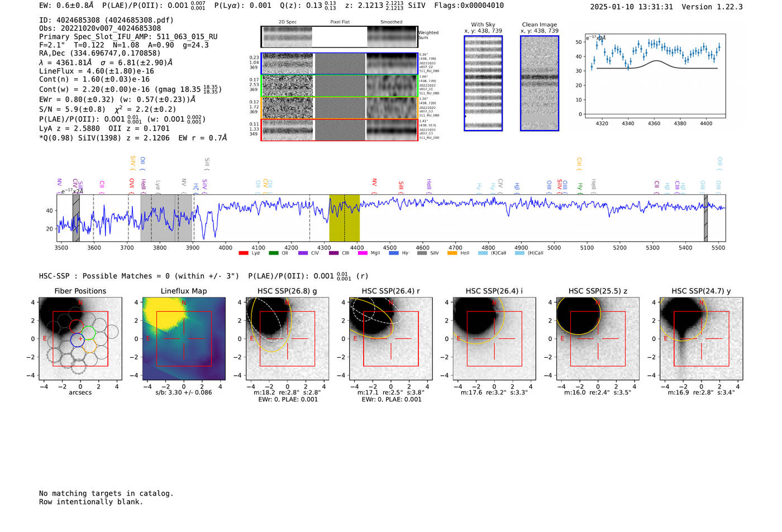Click the blue fiber circle in Fiber Positions
This screenshot has width=782, height=532.
[x=77, y=339]
